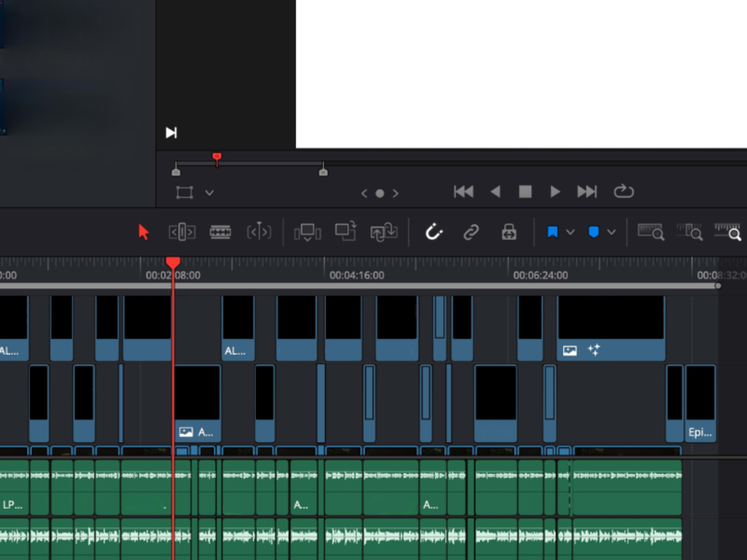This screenshot has height=560, width=747.
Task: Go to next edit point arrow
Action: [395, 193]
